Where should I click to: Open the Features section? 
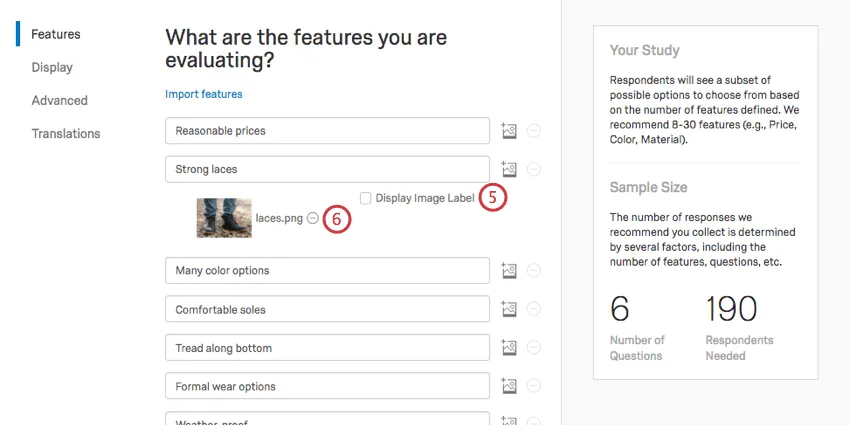(56, 34)
